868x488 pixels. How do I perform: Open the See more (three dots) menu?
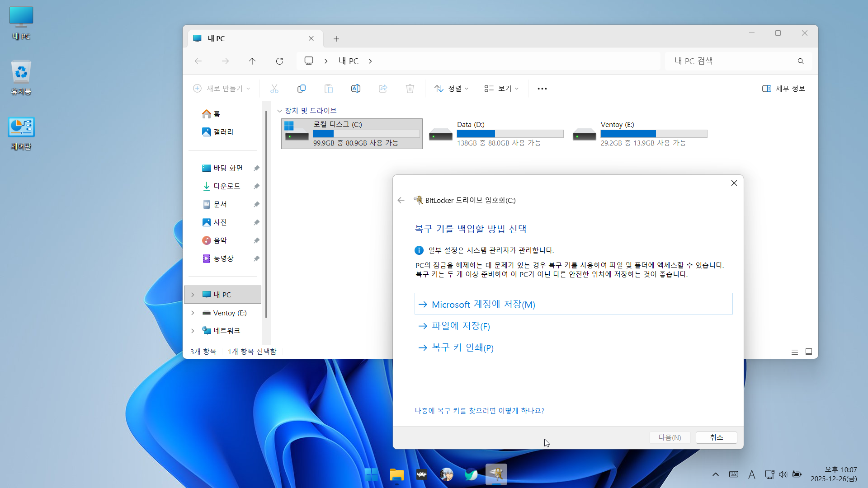click(x=542, y=89)
